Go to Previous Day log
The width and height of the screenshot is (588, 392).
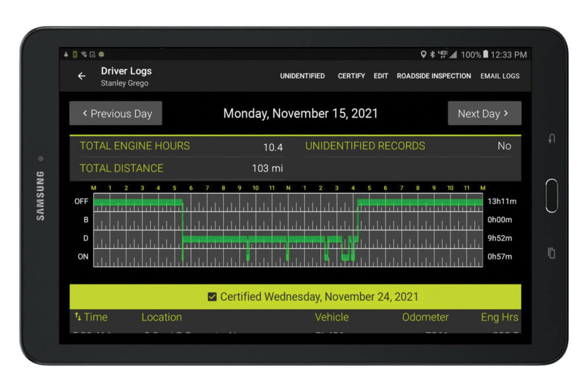(x=116, y=113)
